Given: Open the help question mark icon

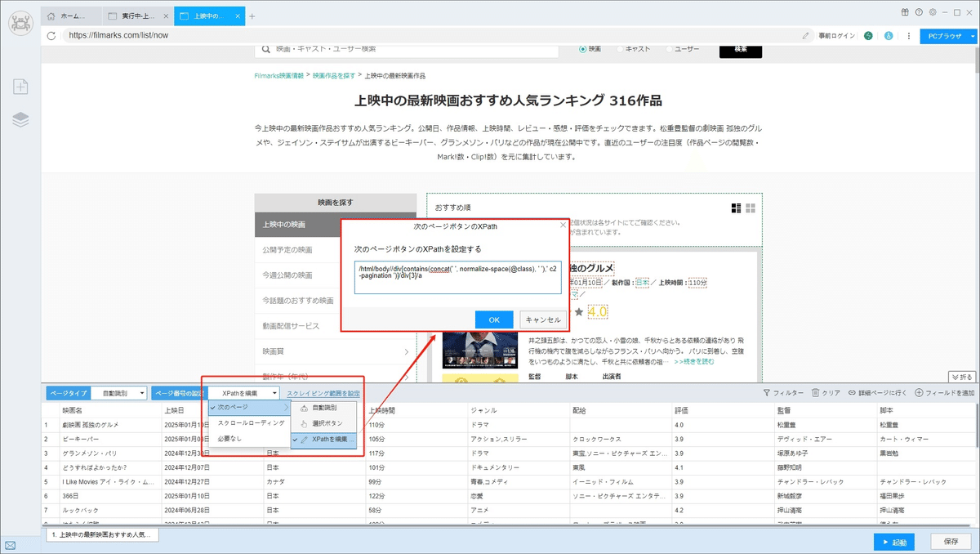Looking at the screenshot, I should tap(919, 12).
